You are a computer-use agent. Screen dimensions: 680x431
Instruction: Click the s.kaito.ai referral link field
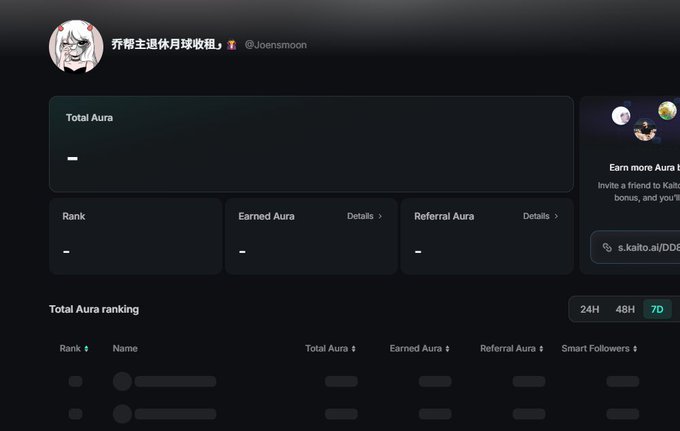point(635,247)
